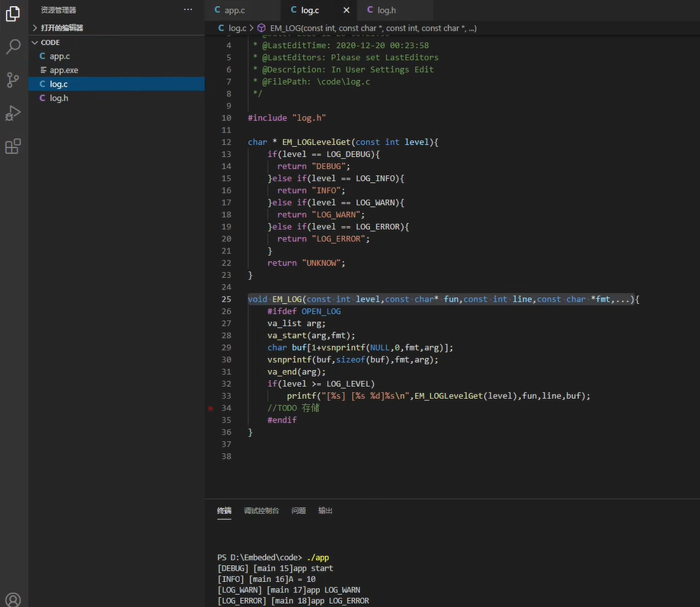Open the Extensions view icon
This screenshot has width=700, height=607.
pos(13,147)
